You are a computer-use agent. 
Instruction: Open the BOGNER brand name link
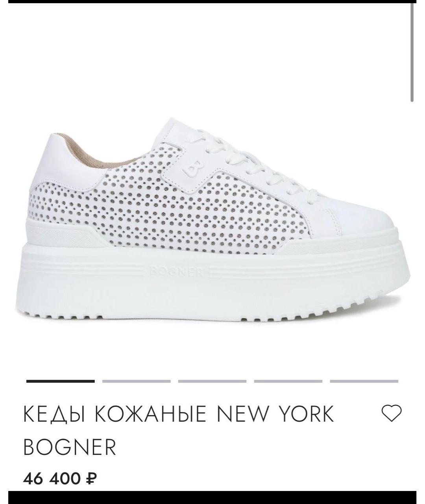tap(70, 447)
